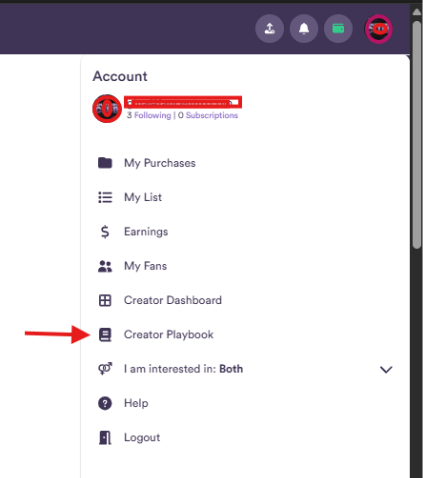The image size is (423, 478).
Task: Open the green wallet icon
Action: (338, 29)
